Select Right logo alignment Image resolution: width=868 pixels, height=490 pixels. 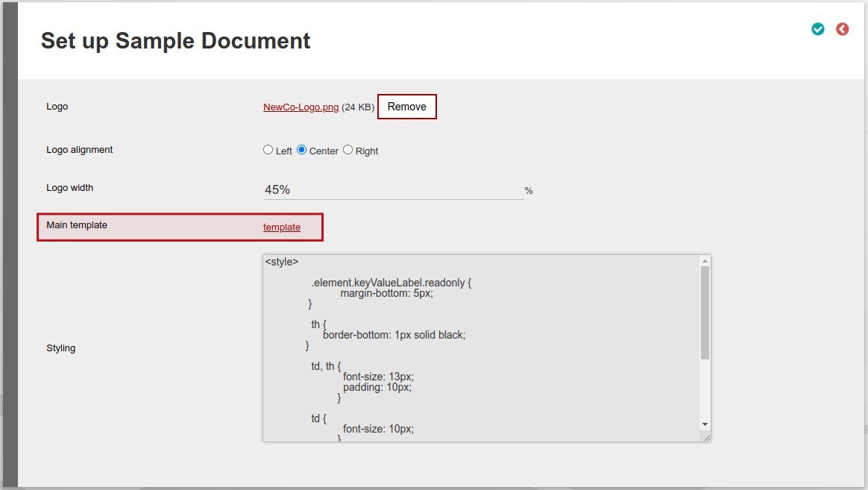pos(347,149)
